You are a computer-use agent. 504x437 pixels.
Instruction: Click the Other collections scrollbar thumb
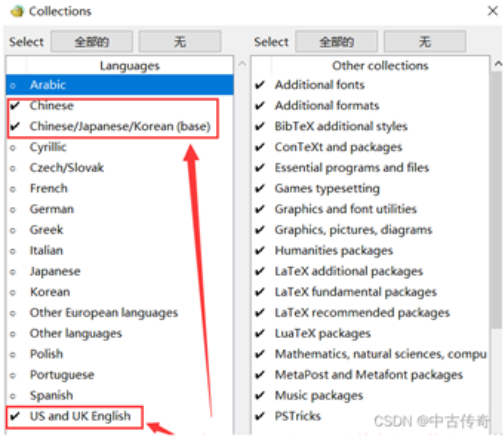(x=496, y=200)
